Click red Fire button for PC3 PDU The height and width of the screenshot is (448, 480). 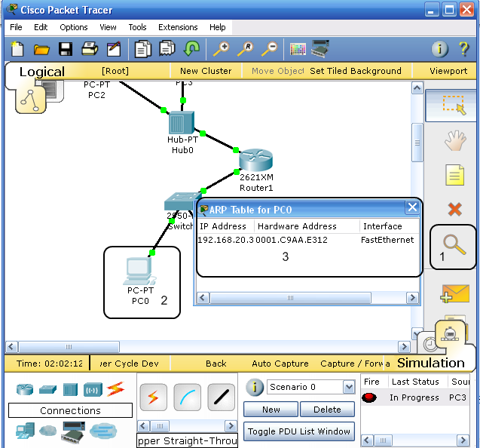tap(369, 397)
